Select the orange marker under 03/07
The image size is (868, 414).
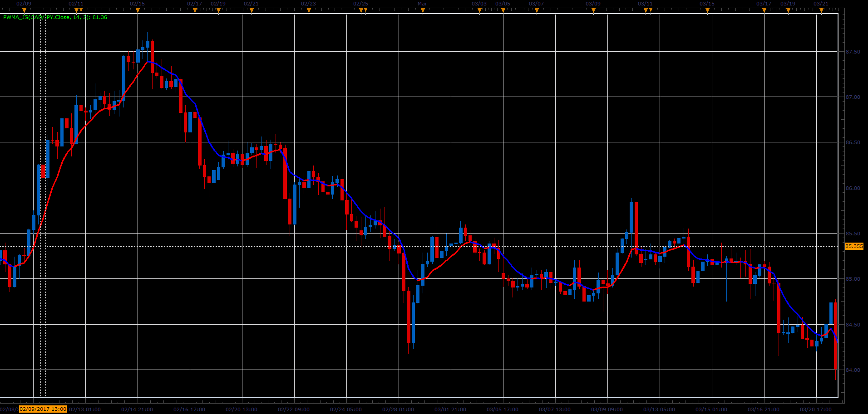tap(537, 10)
